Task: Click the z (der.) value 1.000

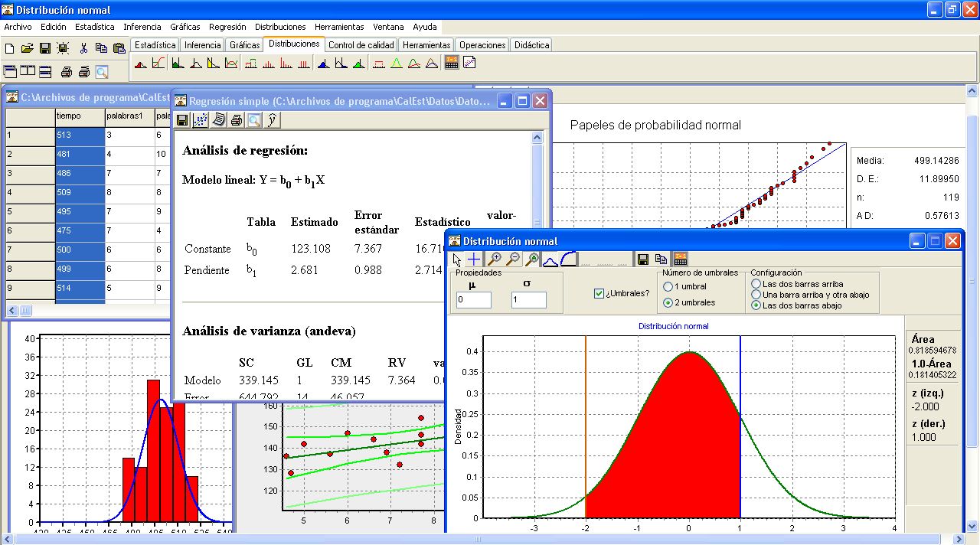Action: pos(924,437)
